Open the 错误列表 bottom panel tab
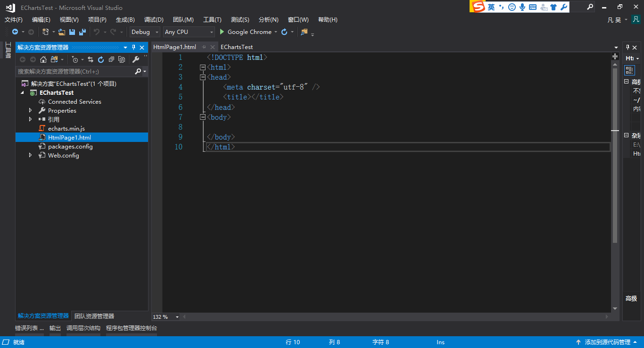Screen dimensions: 644x348 coord(29,328)
